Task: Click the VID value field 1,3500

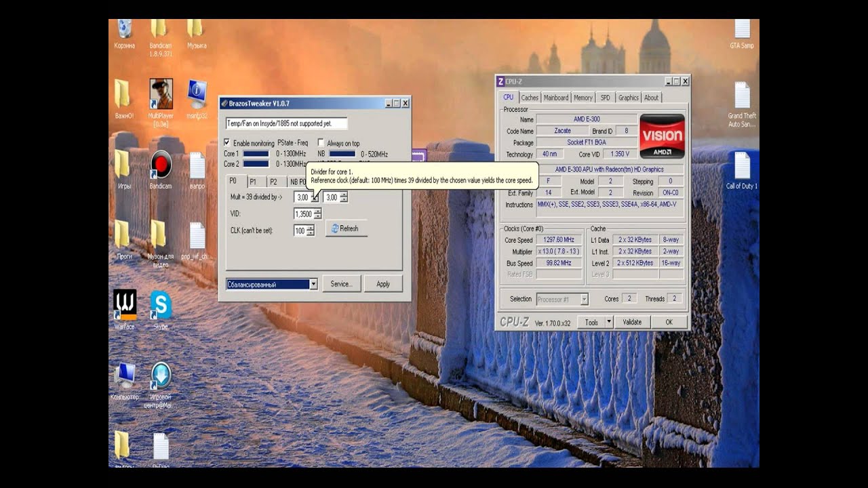Action: [302, 213]
